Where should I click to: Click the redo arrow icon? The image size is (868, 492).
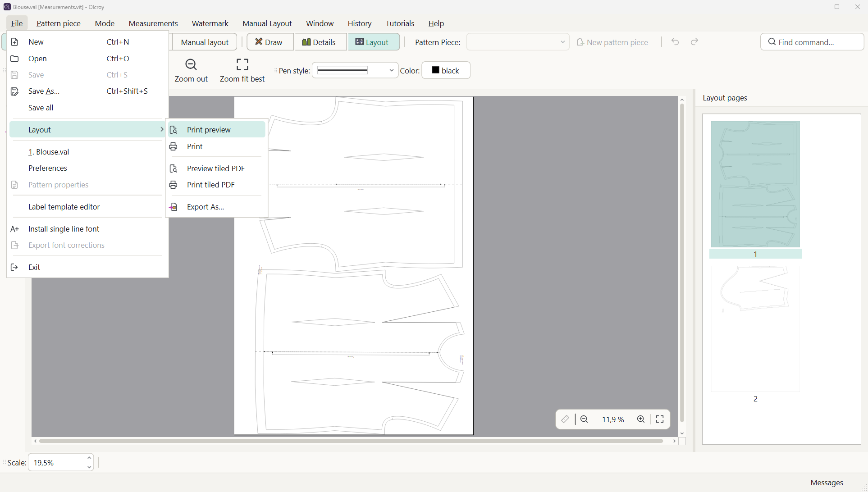click(694, 42)
